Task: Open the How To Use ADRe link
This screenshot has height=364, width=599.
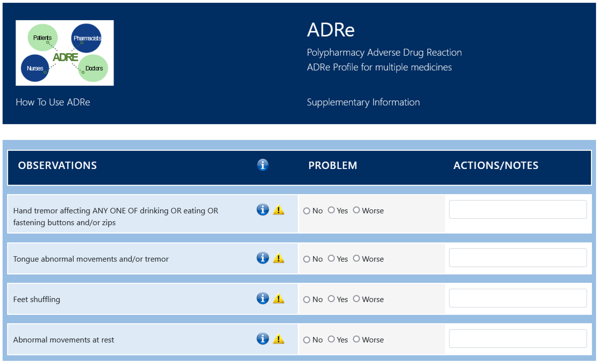Action: [x=53, y=102]
